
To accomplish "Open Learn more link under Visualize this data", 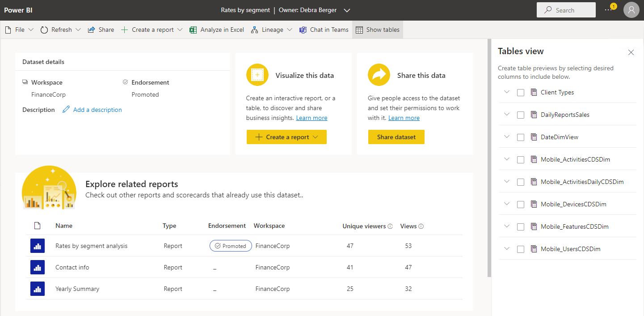I will tap(311, 118).
